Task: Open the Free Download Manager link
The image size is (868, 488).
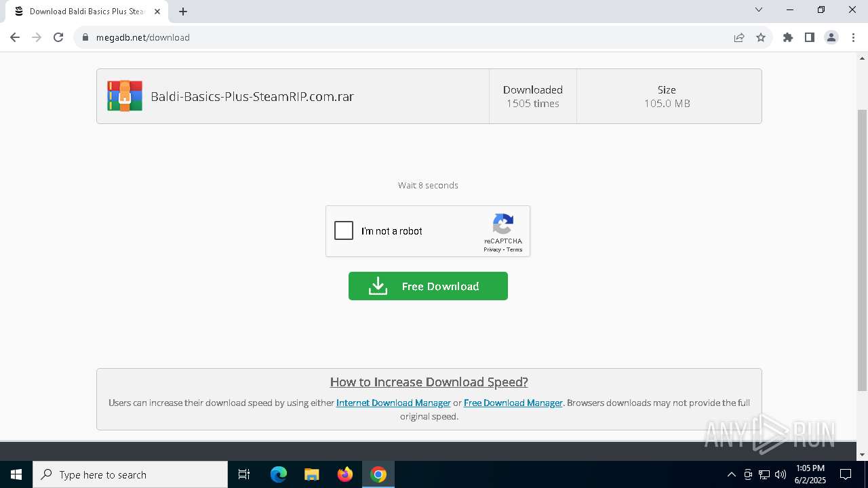Action: pos(513,403)
